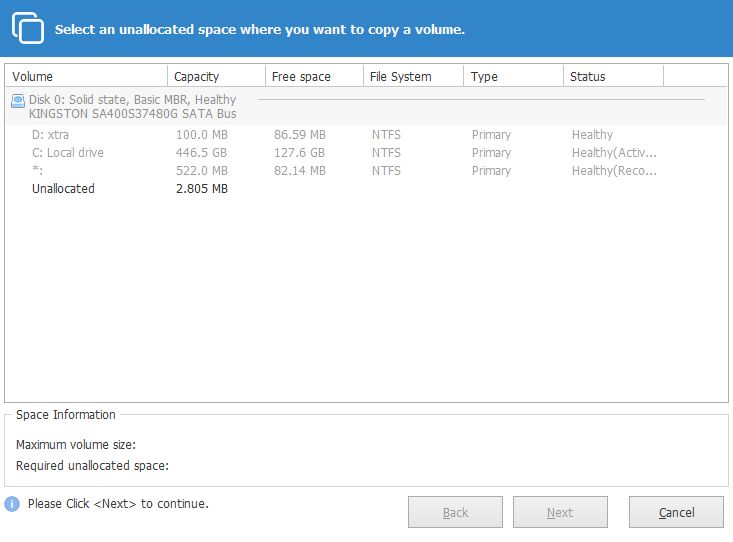
Task: Click the 86.59 MB free space cell
Action: pos(300,135)
